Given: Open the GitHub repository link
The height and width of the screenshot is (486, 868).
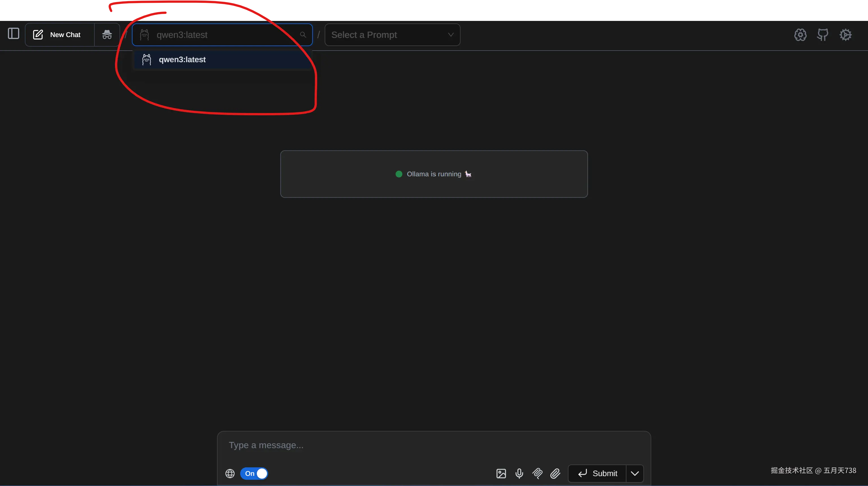Looking at the screenshot, I should tap(823, 35).
